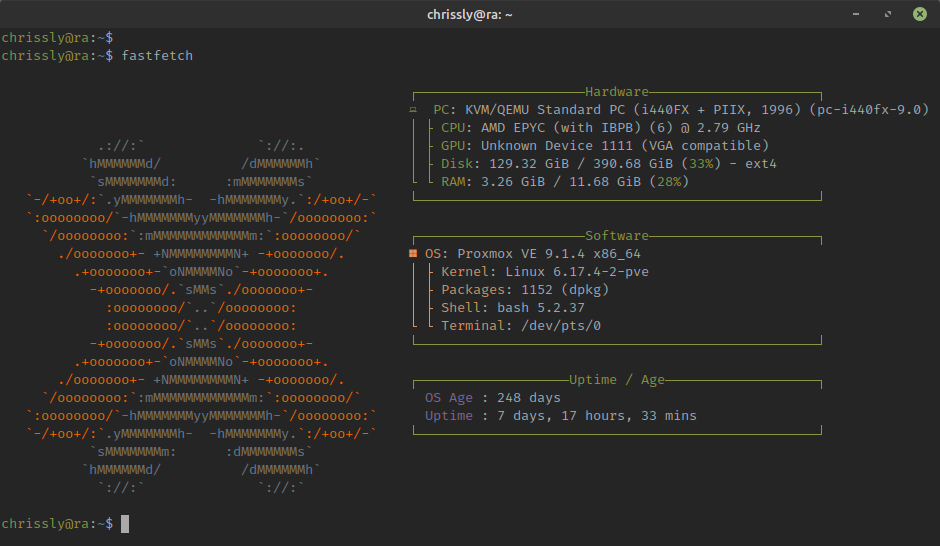Click the '1152 (dpkg)' packages value
940x546 pixels.
(x=565, y=289)
